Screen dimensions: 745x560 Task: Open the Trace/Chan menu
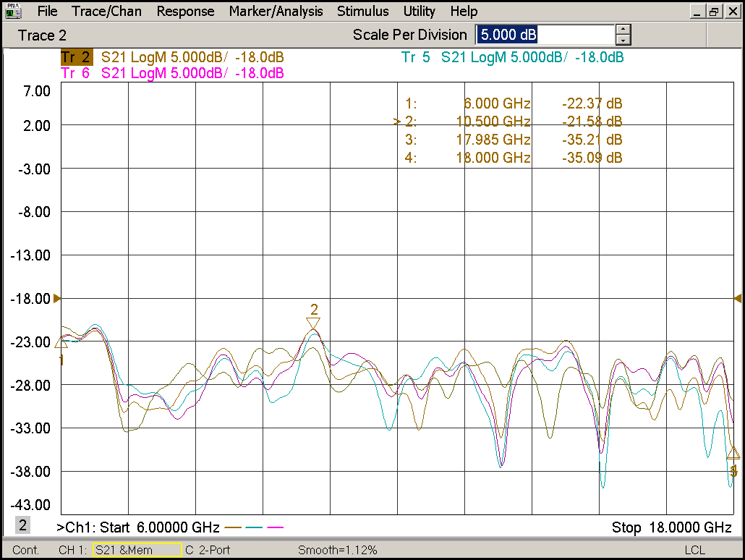(106, 11)
